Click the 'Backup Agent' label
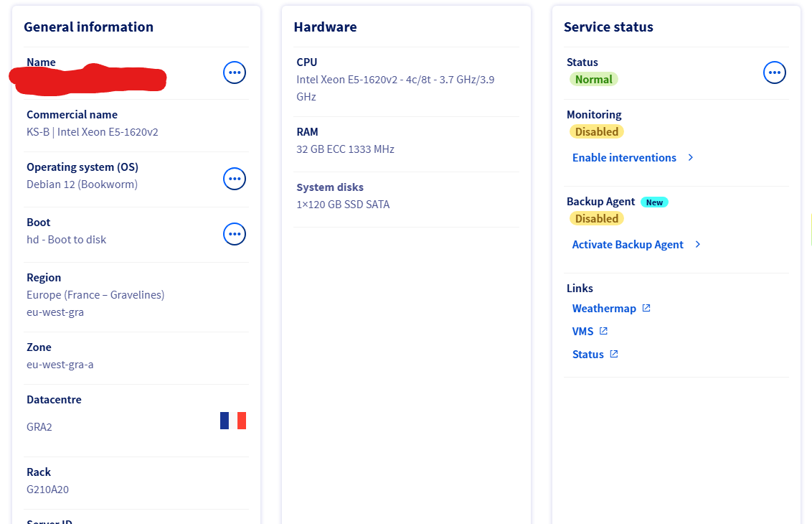The width and height of the screenshot is (812, 524). [x=600, y=202]
